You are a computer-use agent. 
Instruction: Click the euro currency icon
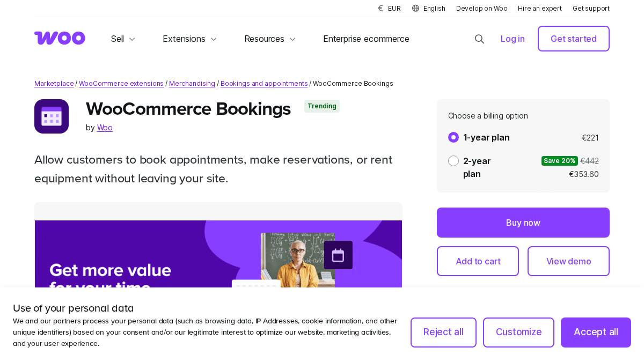click(x=380, y=8)
